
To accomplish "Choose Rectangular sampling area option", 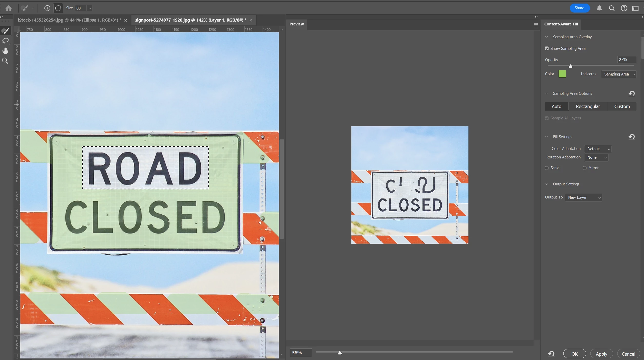I will (588, 106).
